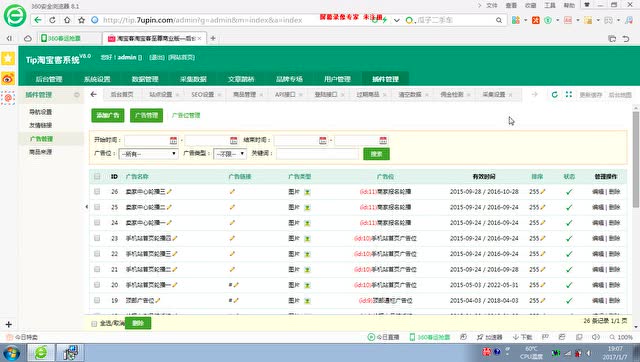Click the green add-advertisement button
640x362 pixels.
click(x=108, y=115)
